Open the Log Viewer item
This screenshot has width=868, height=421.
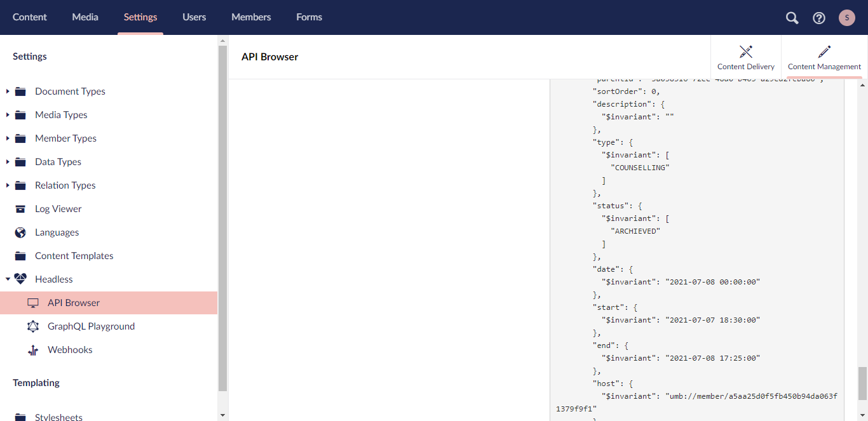coord(58,209)
